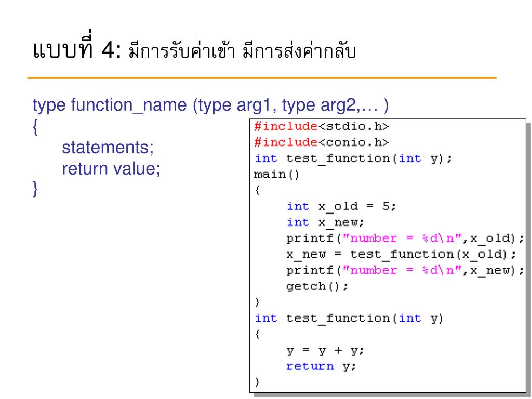Click the blue text "statements;"
The width and height of the screenshot is (532, 399).
tap(108, 148)
